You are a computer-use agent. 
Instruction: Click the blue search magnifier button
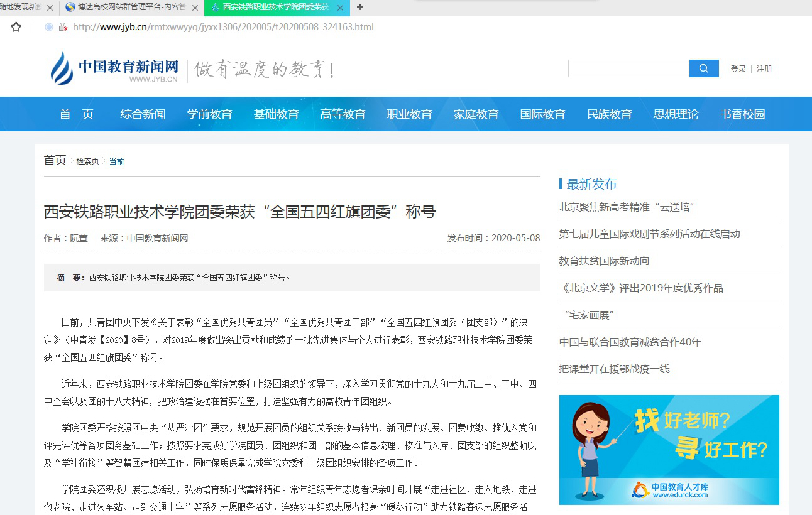pos(704,68)
